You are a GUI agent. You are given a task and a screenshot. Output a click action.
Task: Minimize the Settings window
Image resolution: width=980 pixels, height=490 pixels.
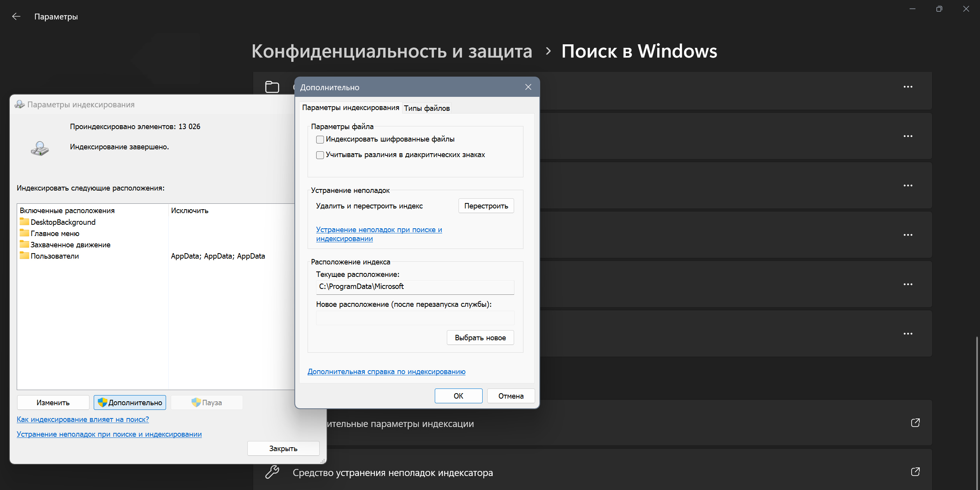click(x=912, y=9)
